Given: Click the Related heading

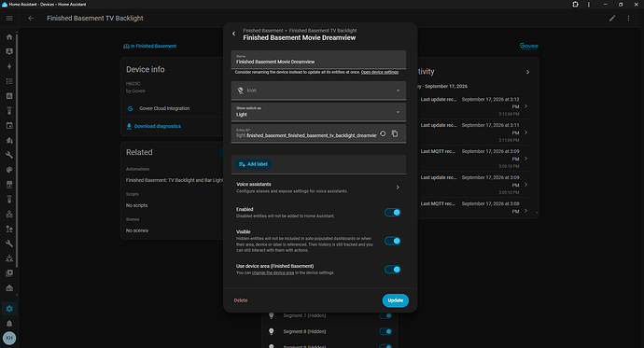Looking at the screenshot, I should (x=139, y=152).
